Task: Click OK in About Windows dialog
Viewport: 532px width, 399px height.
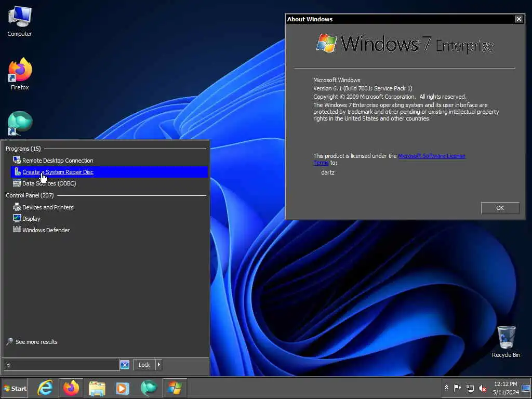Action: point(500,208)
